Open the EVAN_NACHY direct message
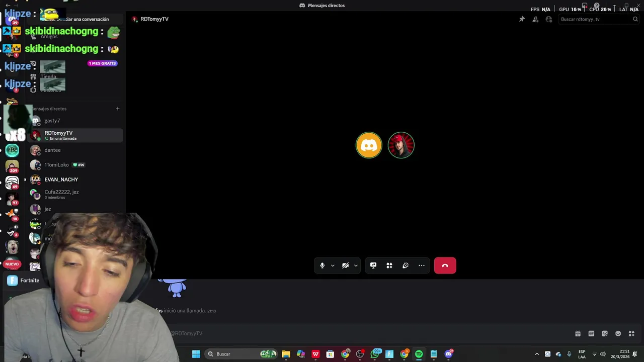644x362 pixels. pos(75,179)
